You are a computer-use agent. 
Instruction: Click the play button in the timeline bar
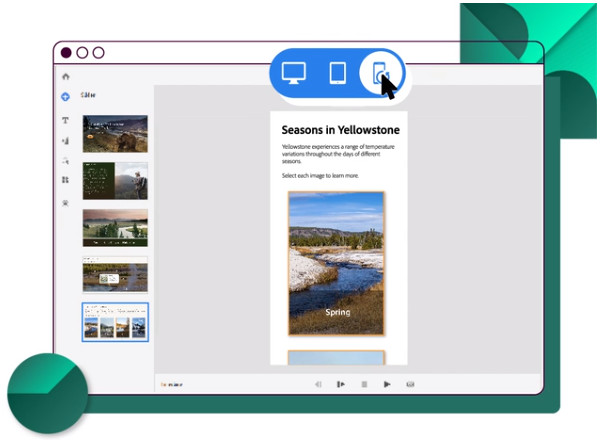tap(387, 384)
